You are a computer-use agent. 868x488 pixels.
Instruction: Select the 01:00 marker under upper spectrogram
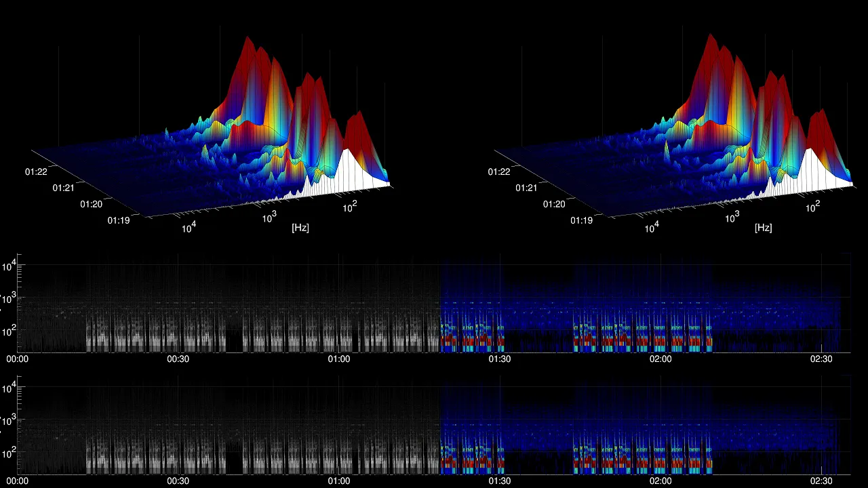[x=339, y=359]
